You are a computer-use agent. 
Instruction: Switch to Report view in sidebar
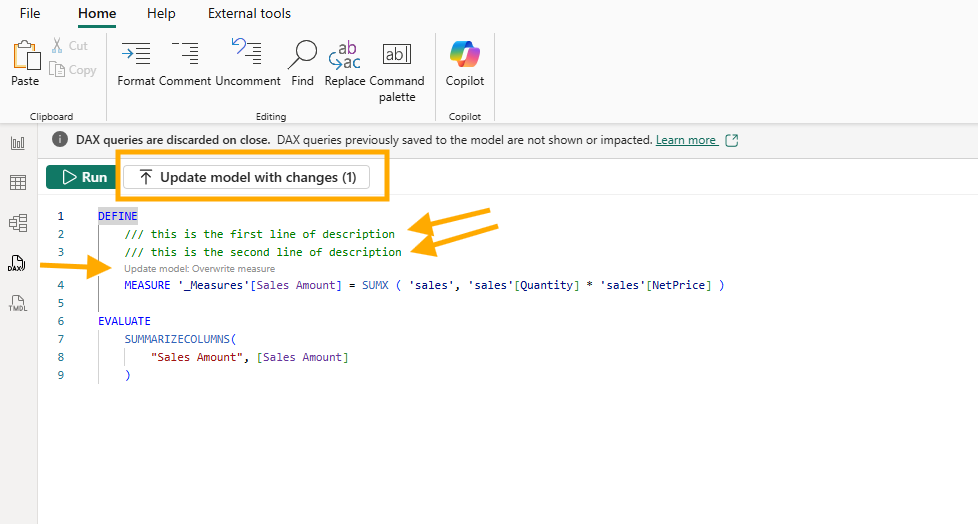click(18, 143)
